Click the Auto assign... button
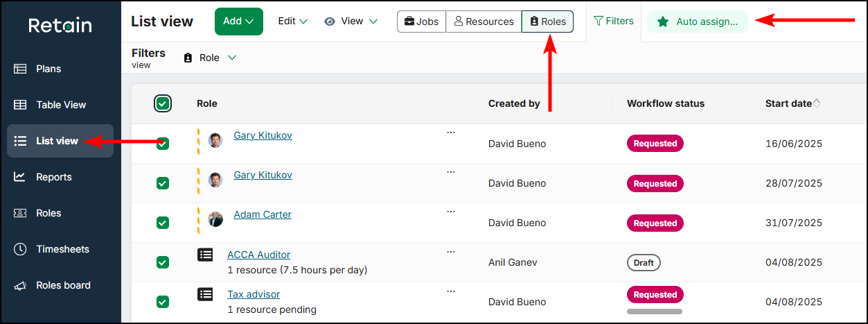Screen dimensions: 868x324 coord(698,22)
